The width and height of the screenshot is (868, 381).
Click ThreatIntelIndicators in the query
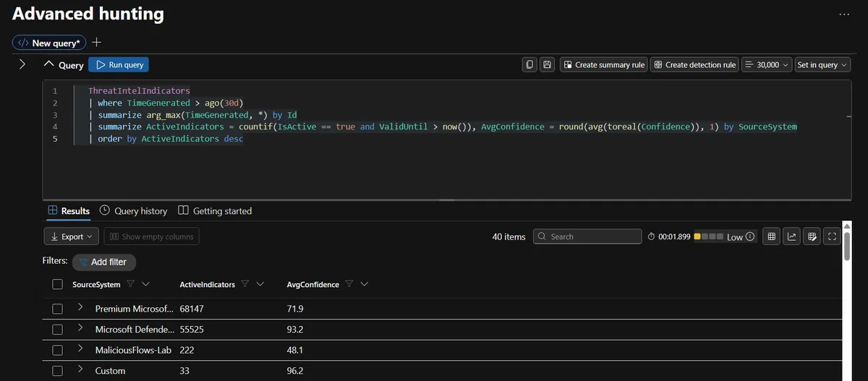(x=139, y=91)
